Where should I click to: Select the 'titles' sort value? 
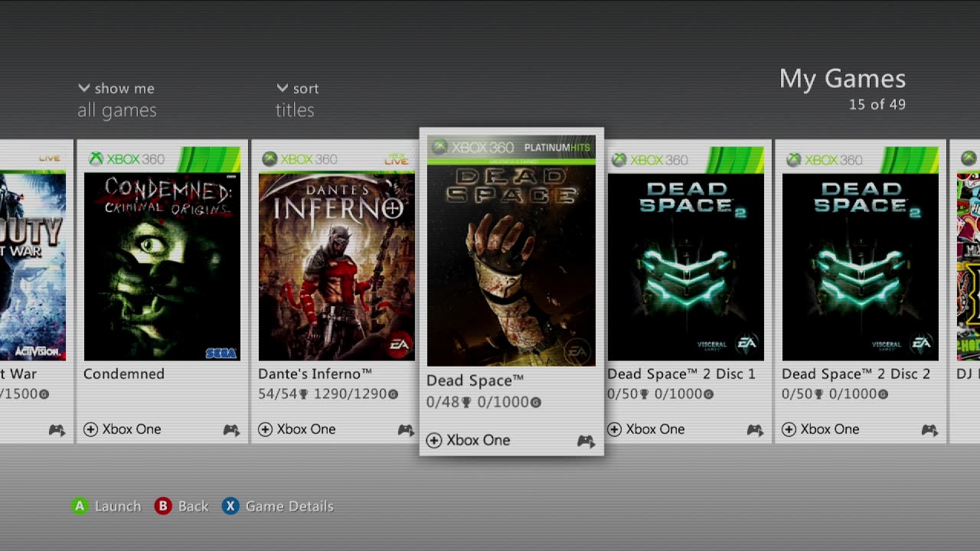(295, 110)
